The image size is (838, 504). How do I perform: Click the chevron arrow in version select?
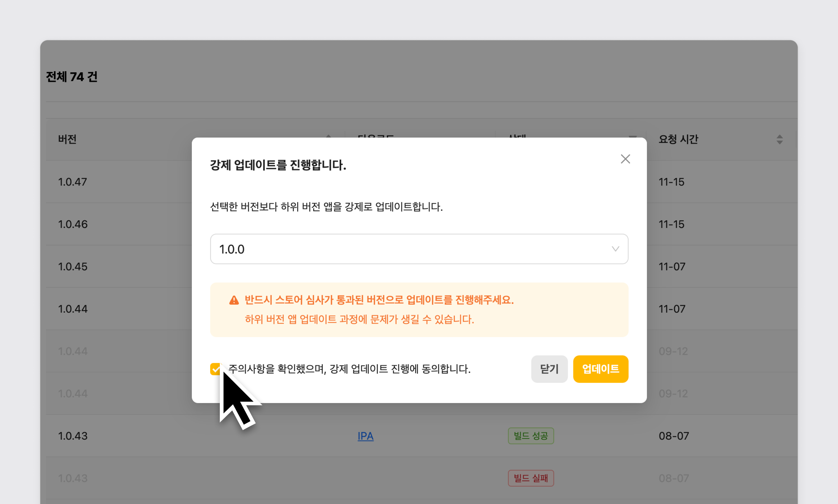(x=615, y=249)
